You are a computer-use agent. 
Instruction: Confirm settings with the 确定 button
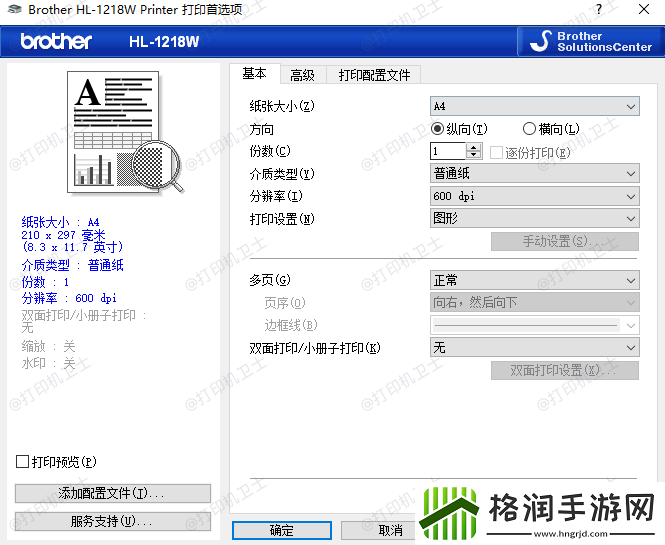[x=282, y=531]
